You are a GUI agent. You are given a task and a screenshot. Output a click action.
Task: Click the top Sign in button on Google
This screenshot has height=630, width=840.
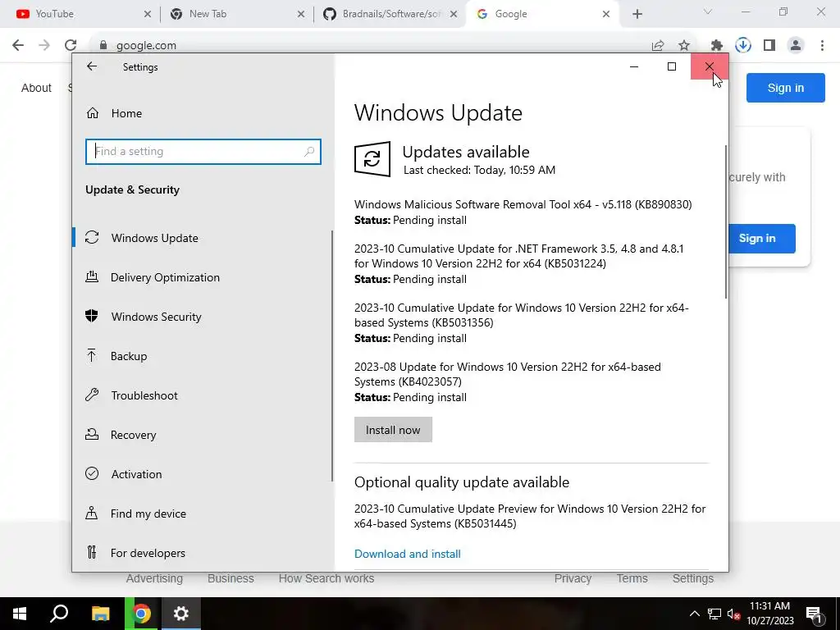pos(785,88)
